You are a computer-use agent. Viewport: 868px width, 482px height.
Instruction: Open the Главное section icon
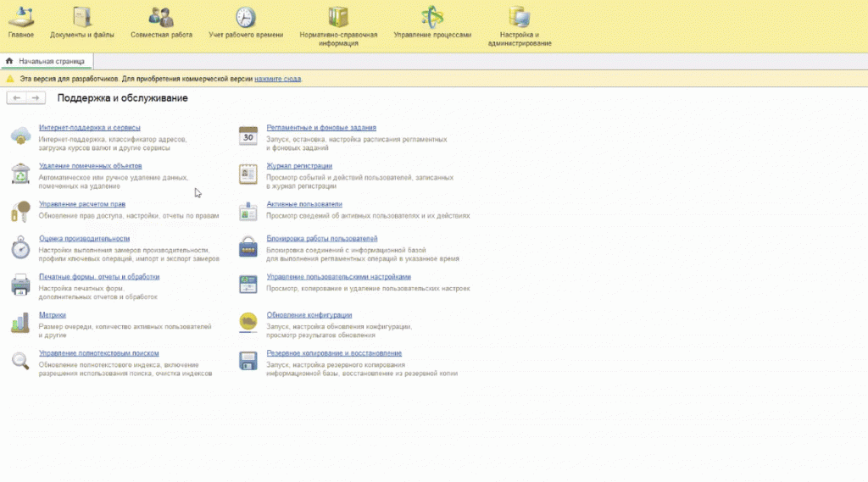[x=21, y=17]
